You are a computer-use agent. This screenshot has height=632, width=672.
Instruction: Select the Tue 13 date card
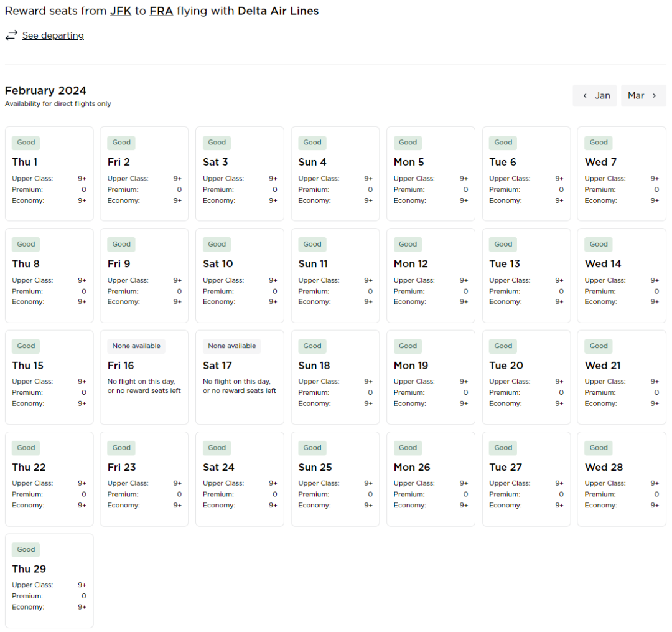[x=526, y=275]
